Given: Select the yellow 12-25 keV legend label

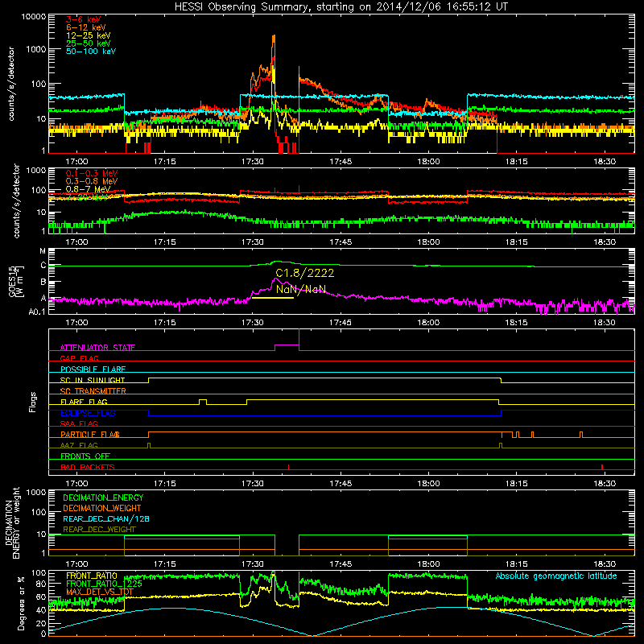Looking at the screenshot, I should 89,35.
